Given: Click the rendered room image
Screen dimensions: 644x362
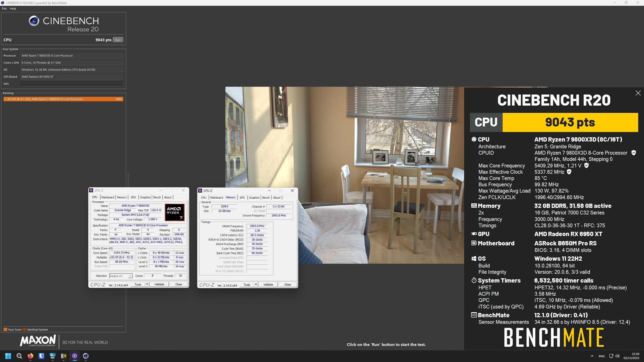Looking at the screenshot, I should (x=345, y=175).
